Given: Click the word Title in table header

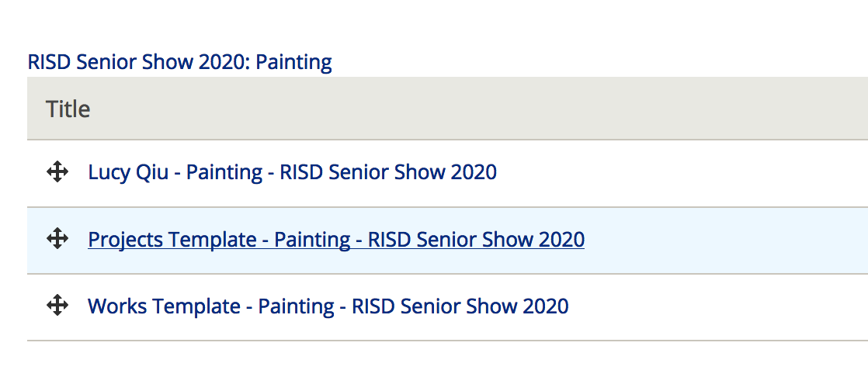Looking at the screenshot, I should [68, 109].
